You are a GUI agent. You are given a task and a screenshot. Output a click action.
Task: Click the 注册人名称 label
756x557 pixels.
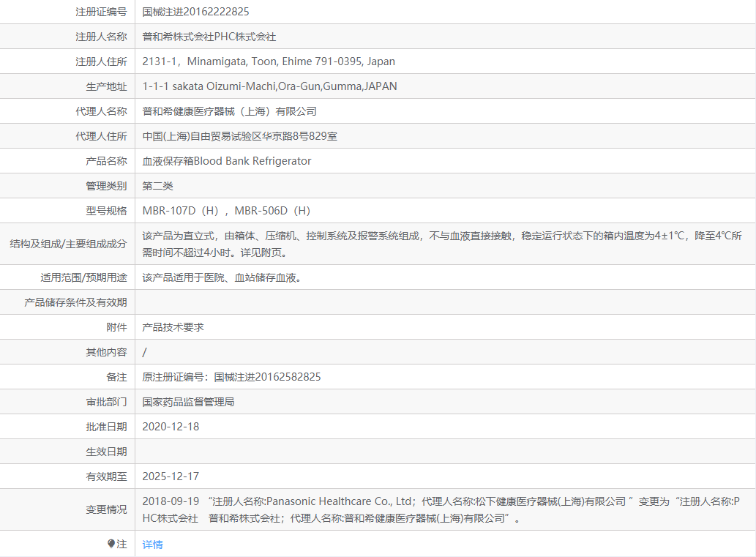coord(101,37)
